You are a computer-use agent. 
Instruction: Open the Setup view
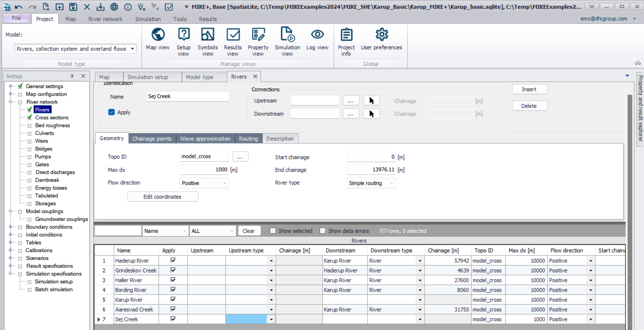pyautogui.click(x=183, y=42)
